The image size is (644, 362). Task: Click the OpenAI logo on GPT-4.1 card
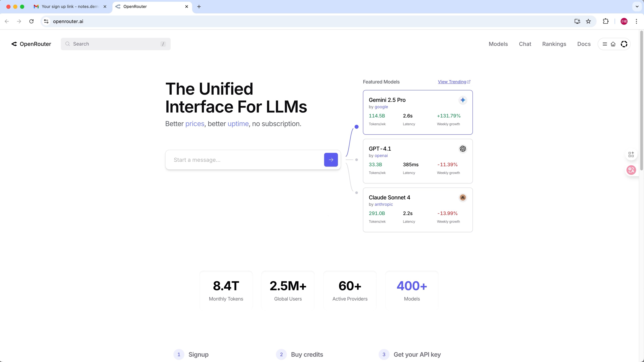point(463,149)
